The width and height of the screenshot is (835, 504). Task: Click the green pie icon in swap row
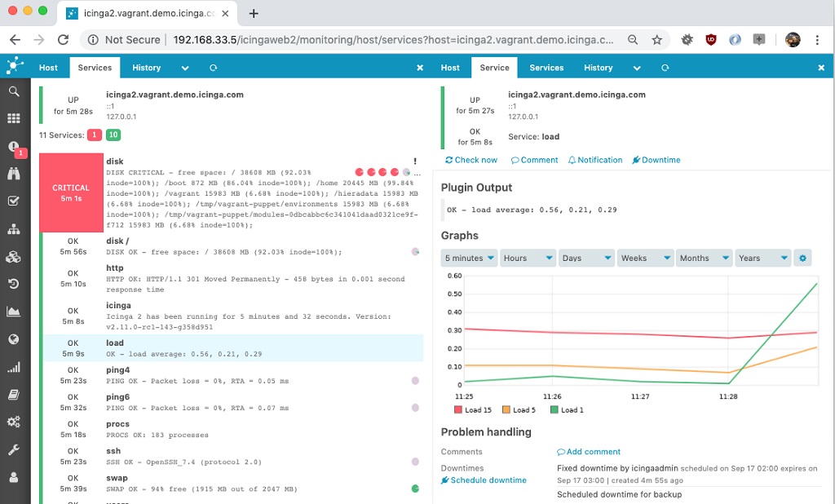point(415,489)
